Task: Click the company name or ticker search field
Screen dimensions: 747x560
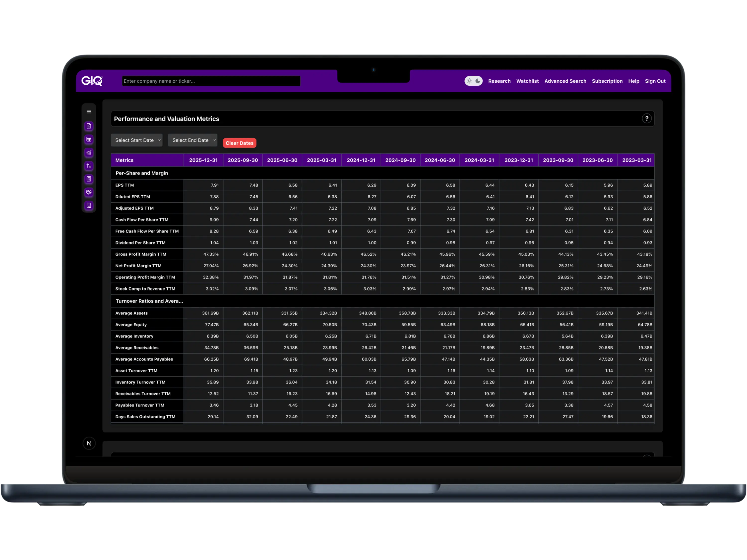Action: pyautogui.click(x=211, y=81)
